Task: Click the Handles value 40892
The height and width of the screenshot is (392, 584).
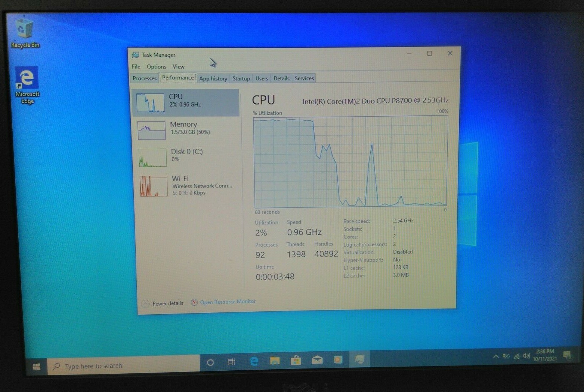Action: click(x=326, y=254)
